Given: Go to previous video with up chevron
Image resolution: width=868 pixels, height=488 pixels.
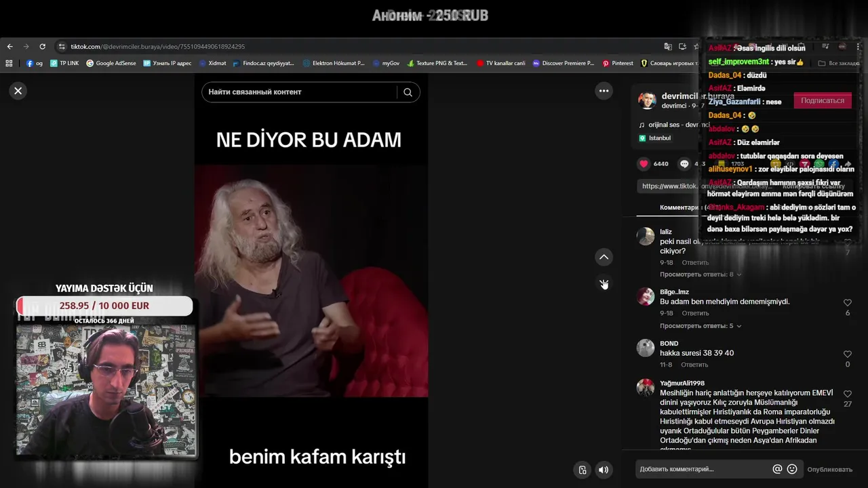Looking at the screenshot, I should coord(604,257).
